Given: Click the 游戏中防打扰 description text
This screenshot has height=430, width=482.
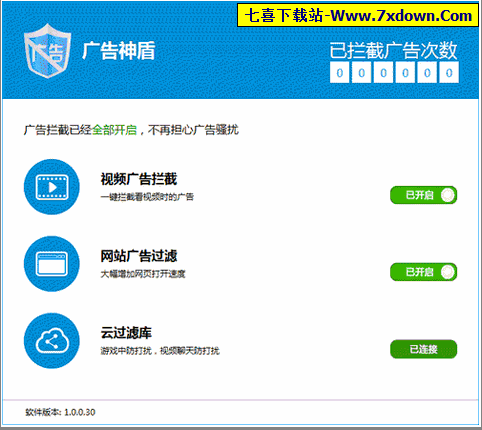Looking at the screenshot, I should (x=126, y=351).
